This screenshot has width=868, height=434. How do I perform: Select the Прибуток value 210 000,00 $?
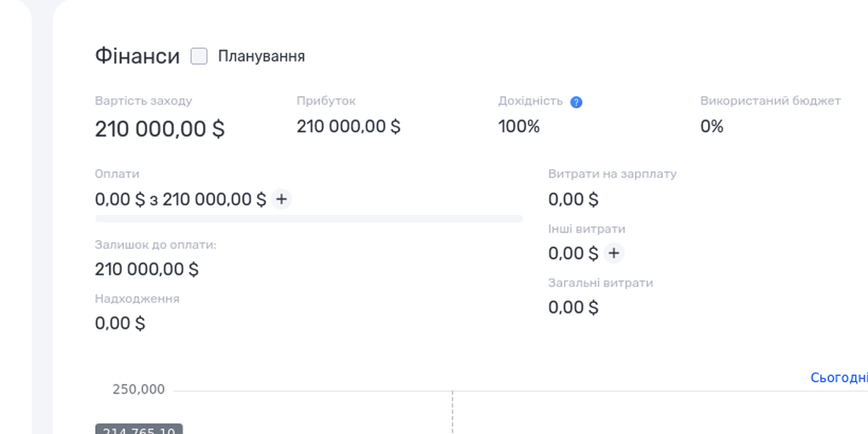(x=349, y=127)
